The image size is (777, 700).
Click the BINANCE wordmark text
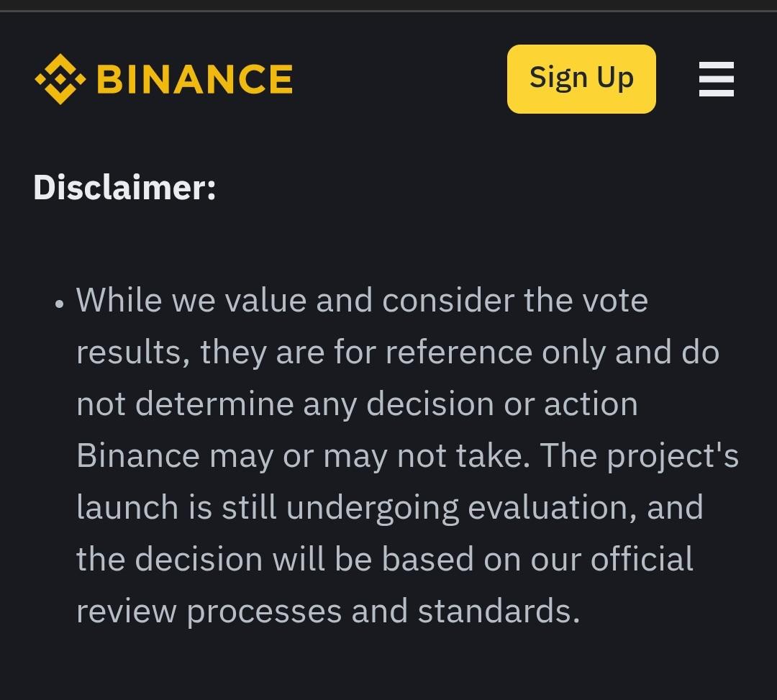[x=195, y=79]
